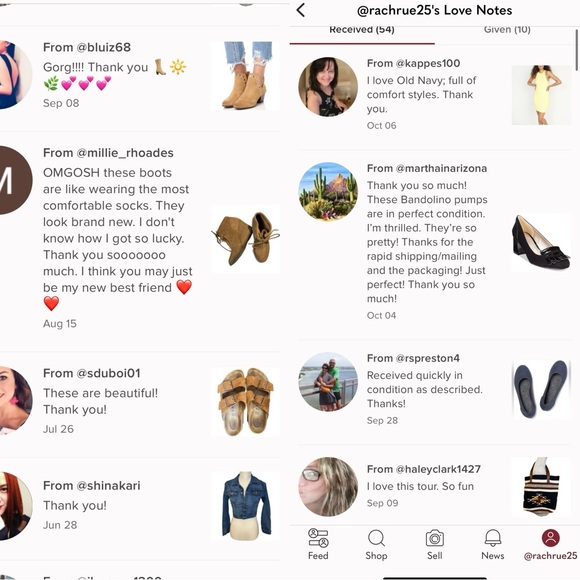Image resolution: width=580 pixels, height=580 pixels.
Task: Open the @millie_rhoades username link
Action: tap(125, 153)
